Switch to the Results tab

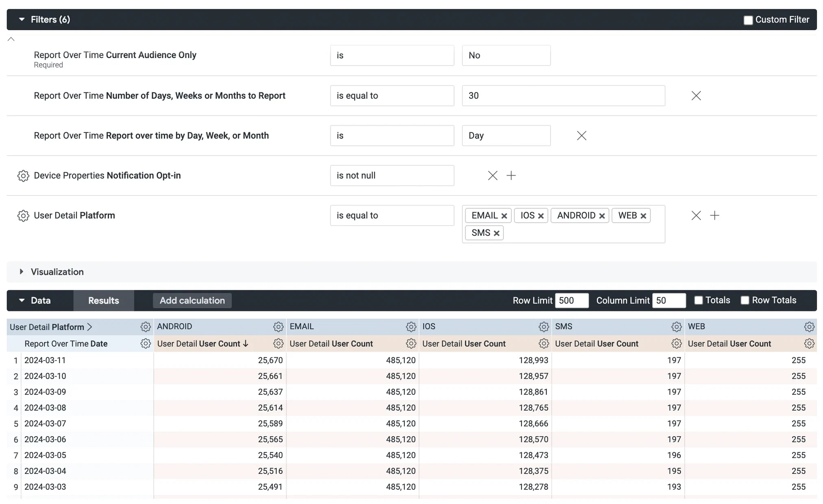[x=103, y=300]
